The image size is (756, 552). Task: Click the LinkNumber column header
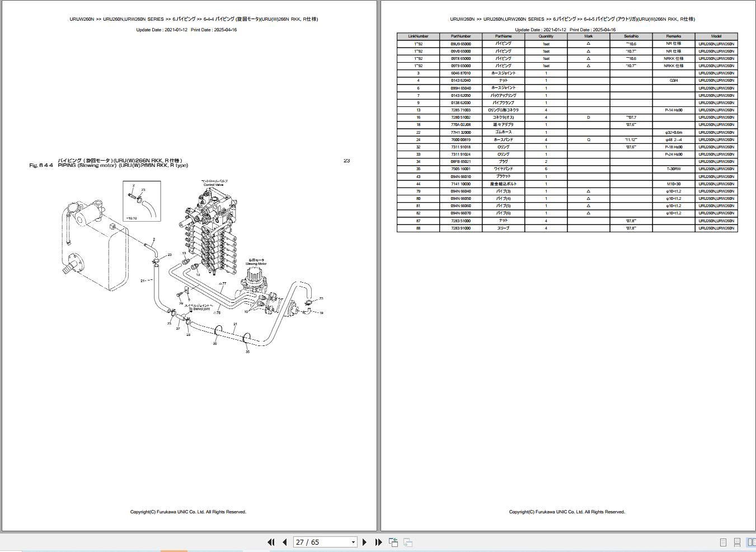tap(418, 36)
